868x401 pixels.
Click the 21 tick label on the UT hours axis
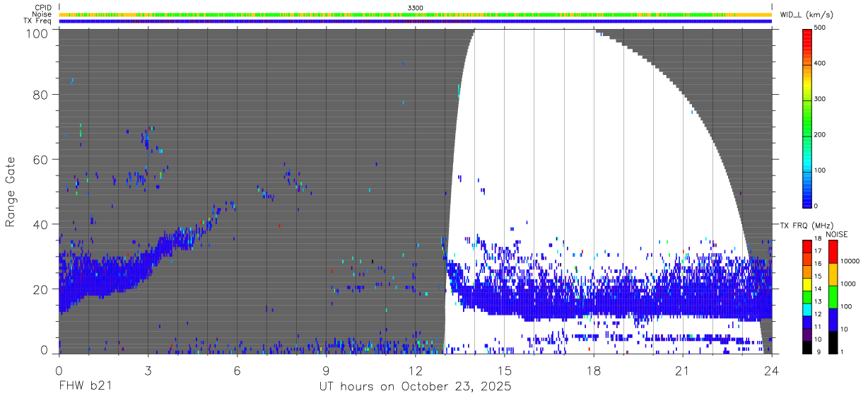click(x=683, y=371)
